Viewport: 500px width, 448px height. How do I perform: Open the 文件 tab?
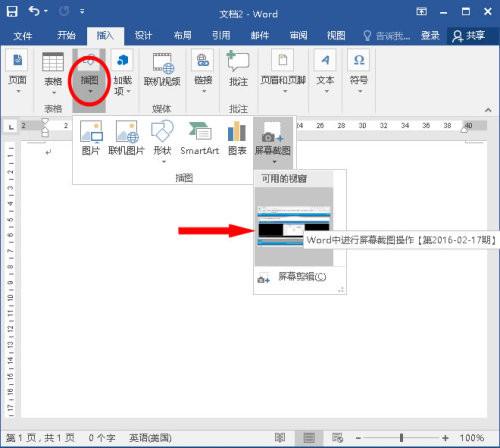click(x=23, y=35)
